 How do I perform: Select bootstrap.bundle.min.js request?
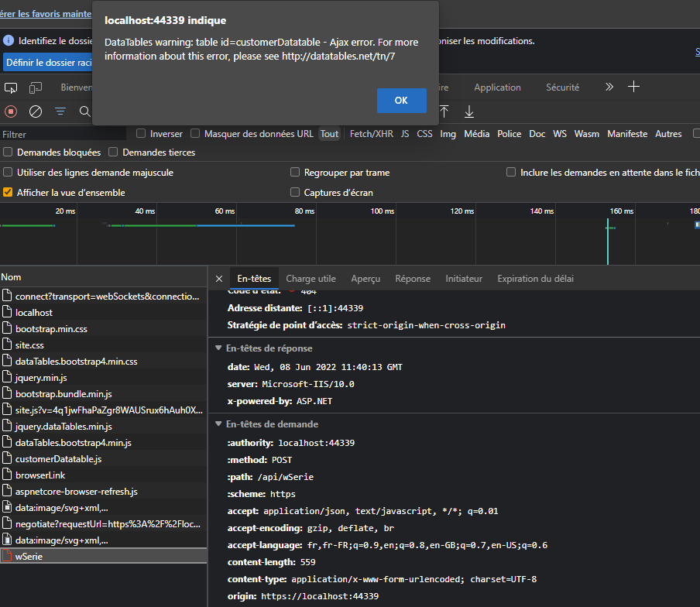click(x=103, y=393)
